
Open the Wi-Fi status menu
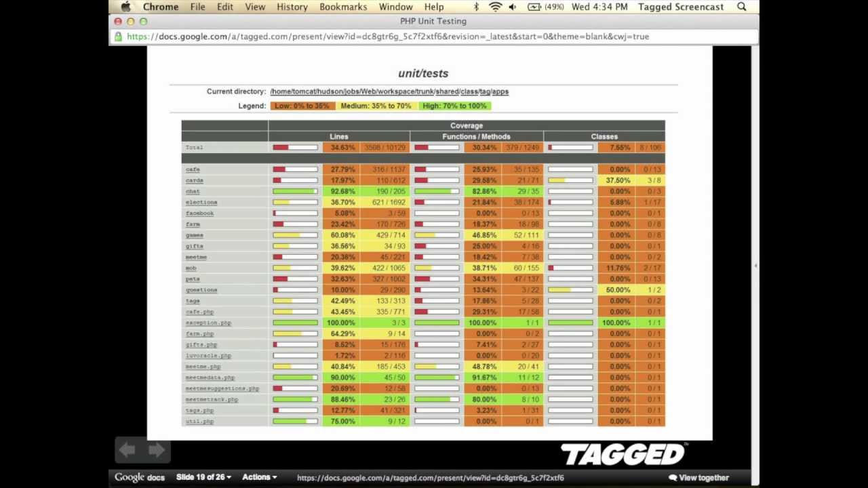point(495,7)
